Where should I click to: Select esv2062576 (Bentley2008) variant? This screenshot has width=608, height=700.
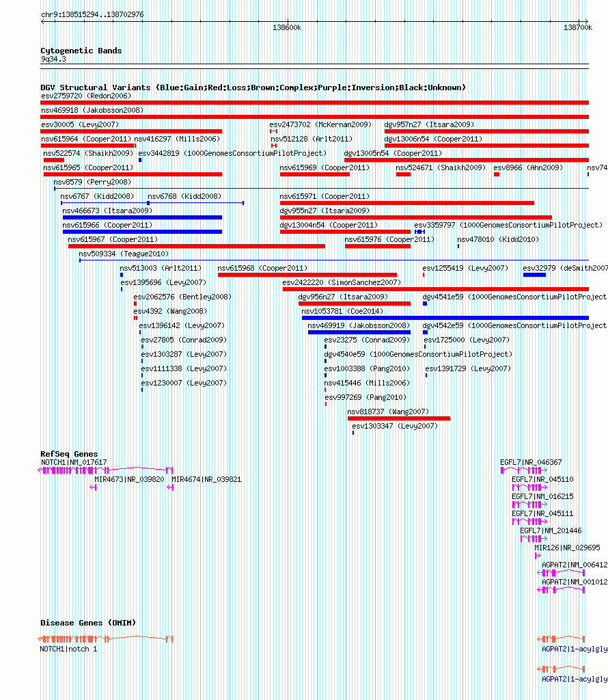[x=182, y=296]
